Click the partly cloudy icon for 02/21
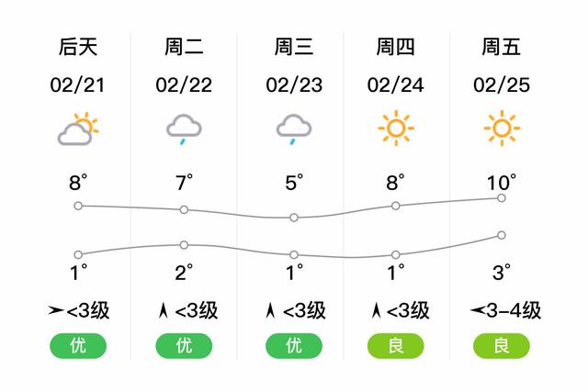Screen dimensions: 588x392 pos(77,129)
